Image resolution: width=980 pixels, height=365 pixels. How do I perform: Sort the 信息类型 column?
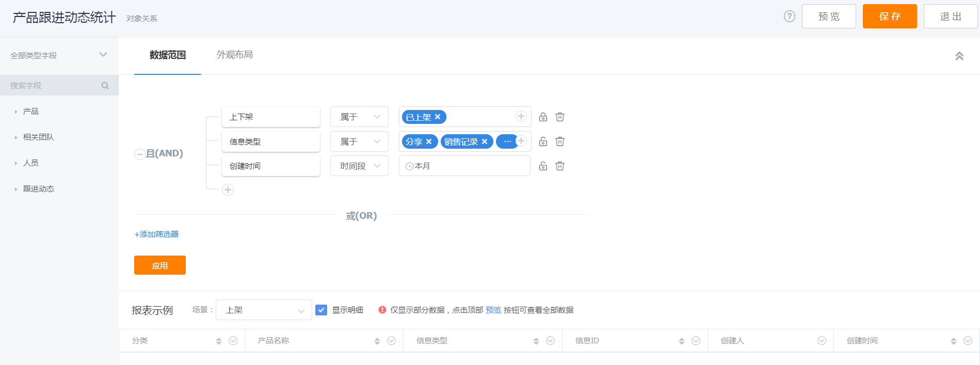[x=536, y=341]
